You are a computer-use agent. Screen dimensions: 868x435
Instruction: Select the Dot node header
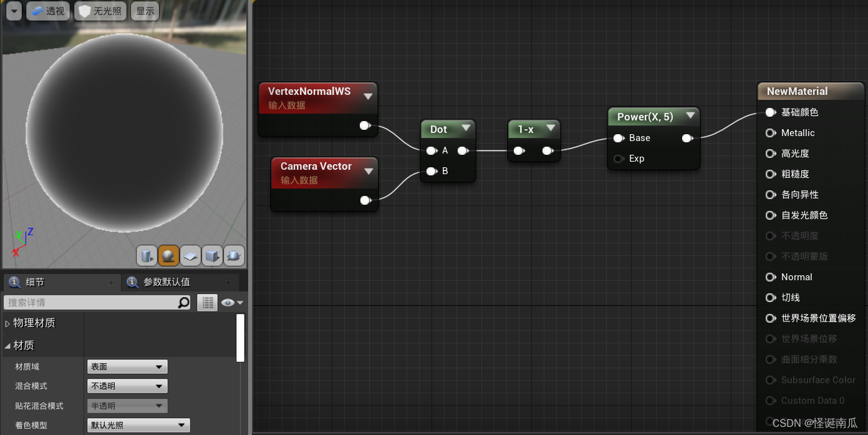pos(448,129)
